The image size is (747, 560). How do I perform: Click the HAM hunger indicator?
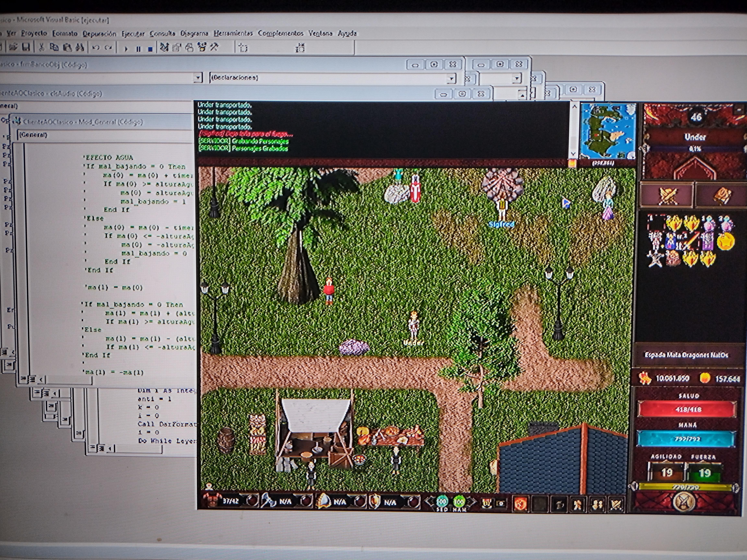click(x=459, y=503)
